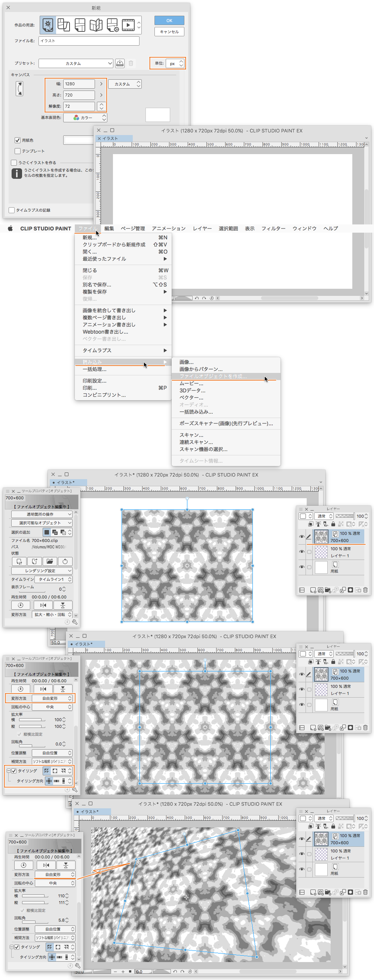
Task: Choose the subtract-from-selection mode icon in 選択の追加
Action: [63, 532]
